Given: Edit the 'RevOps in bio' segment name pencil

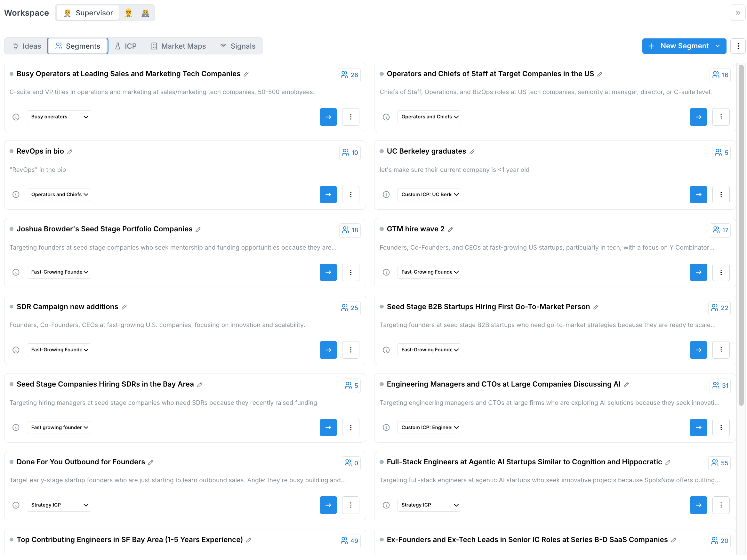Looking at the screenshot, I should [x=69, y=152].
